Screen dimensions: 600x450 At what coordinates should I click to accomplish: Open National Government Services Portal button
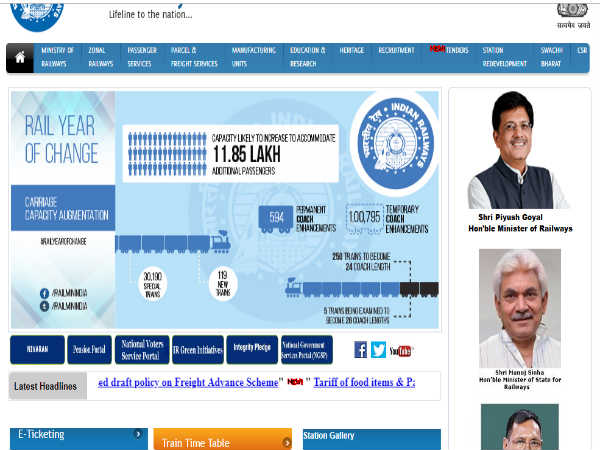[x=307, y=349]
